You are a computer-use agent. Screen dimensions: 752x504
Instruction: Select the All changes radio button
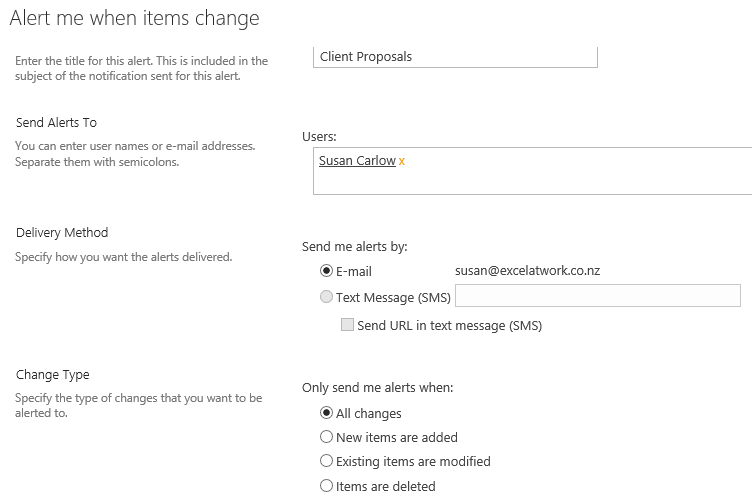pyautogui.click(x=326, y=413)
